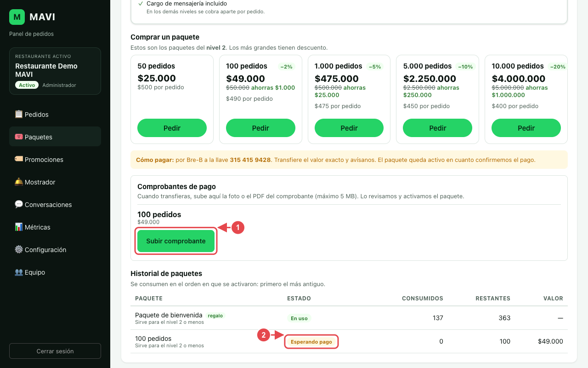Click the people icon beside Equipo
The image size is (588, 368).
19,272
